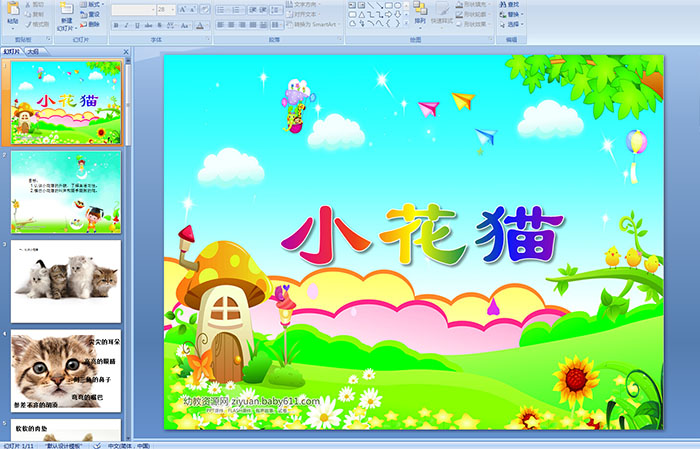Click the Clear Formatting eraser icon
700x449 pixels.
click(x=205, y=10)
